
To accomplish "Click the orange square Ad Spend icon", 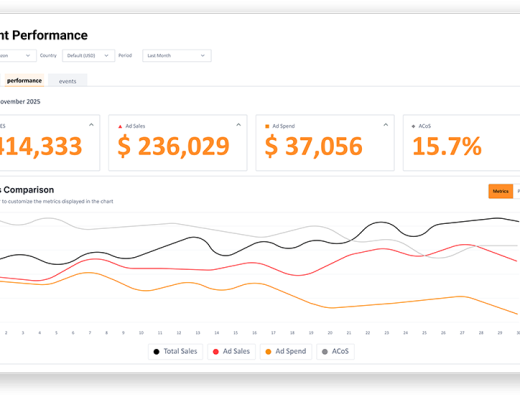I will tap(267, 126).
